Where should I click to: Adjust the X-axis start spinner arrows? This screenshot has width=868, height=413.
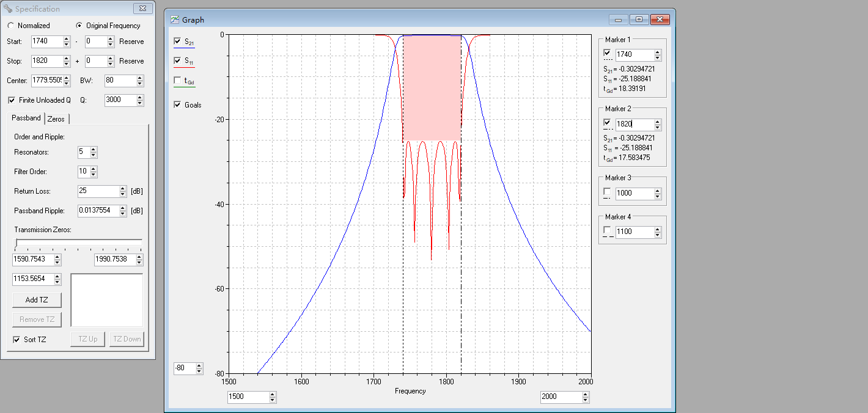coord(273,397)
